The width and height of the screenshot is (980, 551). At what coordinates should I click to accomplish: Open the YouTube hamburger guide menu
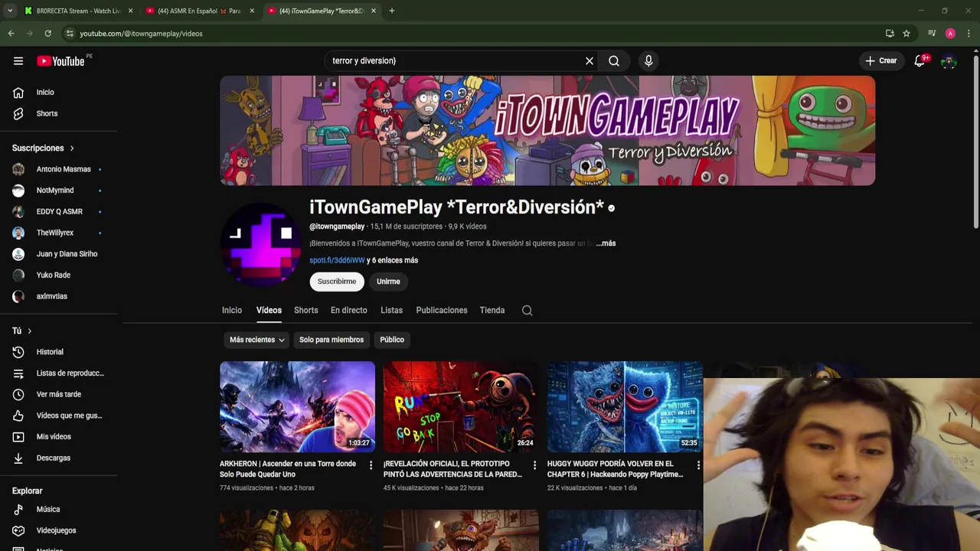[x=18, y=61]
